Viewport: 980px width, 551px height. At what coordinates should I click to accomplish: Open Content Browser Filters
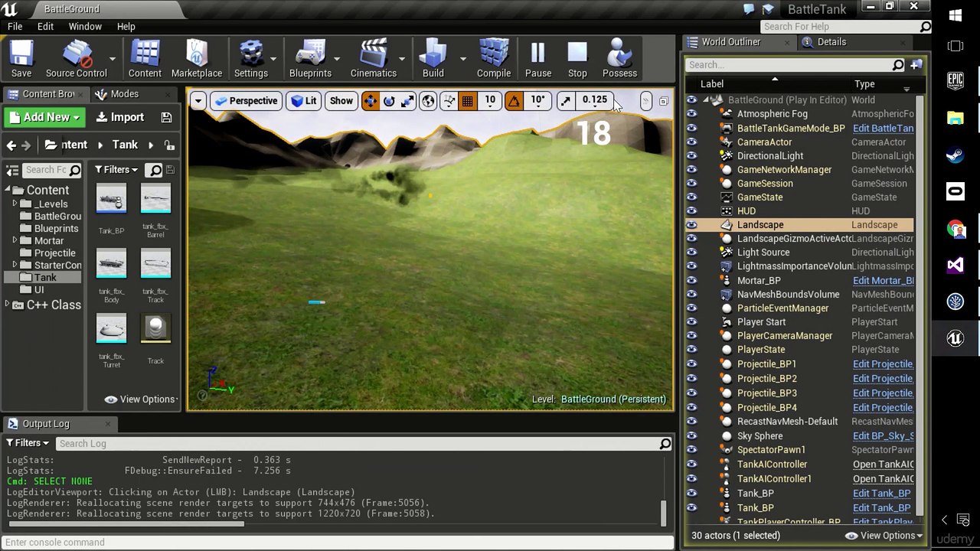click(x=116, y=170)
